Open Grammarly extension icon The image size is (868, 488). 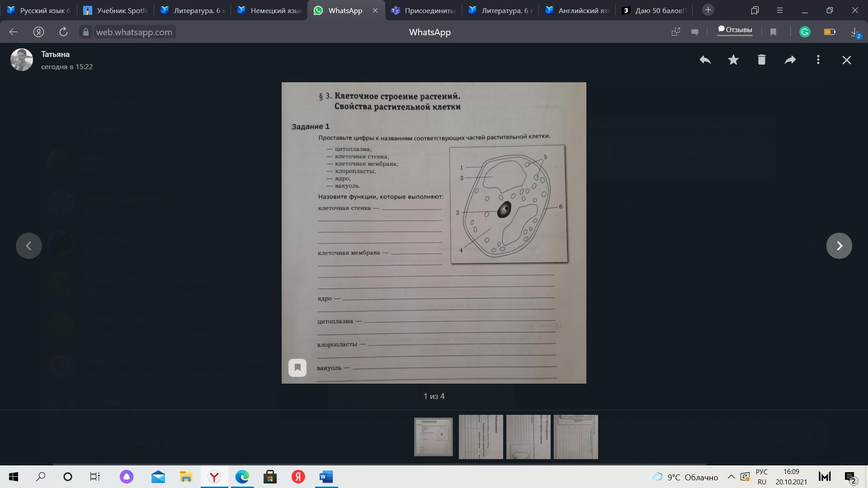[805, 32]
